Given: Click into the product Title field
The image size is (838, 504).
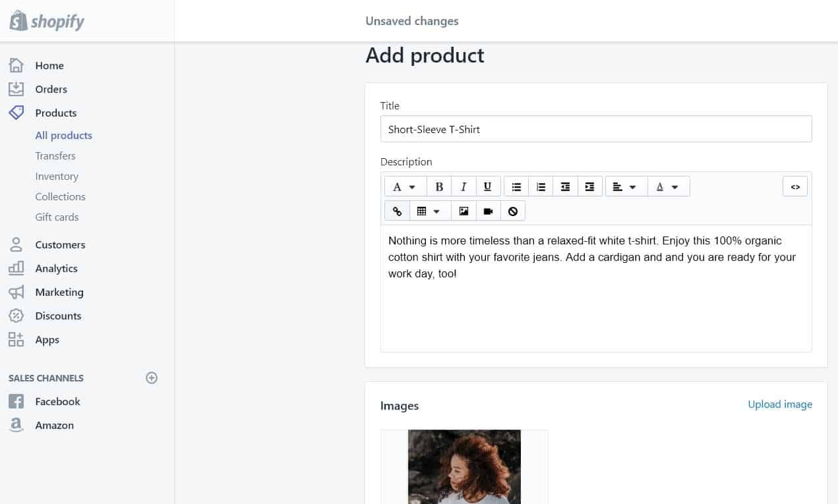Looking at the screenshot, I should click(x=596, y=129).
